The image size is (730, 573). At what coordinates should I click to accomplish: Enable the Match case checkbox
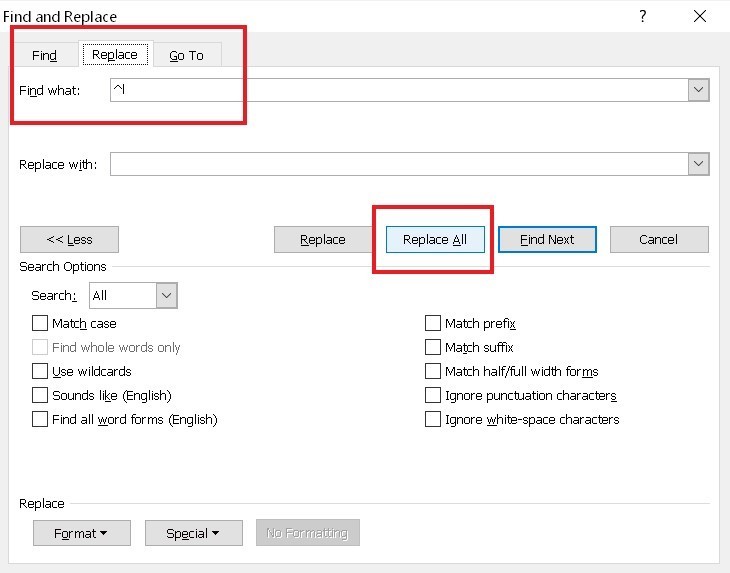[40, 323]
